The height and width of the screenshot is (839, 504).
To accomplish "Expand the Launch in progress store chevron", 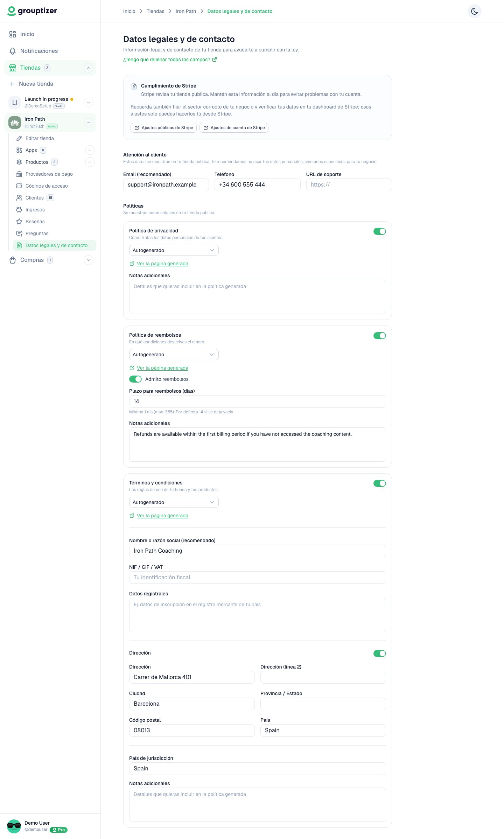I will click(89, 103).
